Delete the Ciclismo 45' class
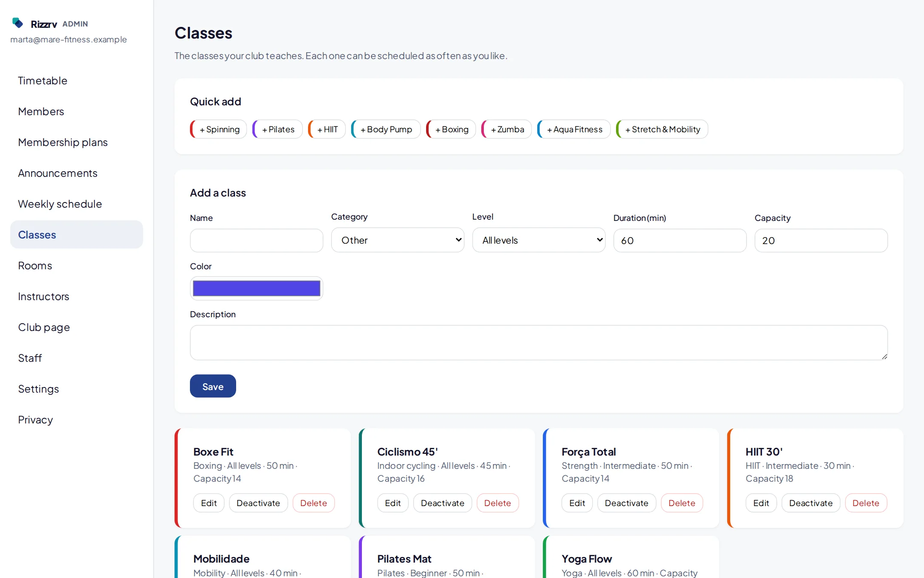 point(498,503)
